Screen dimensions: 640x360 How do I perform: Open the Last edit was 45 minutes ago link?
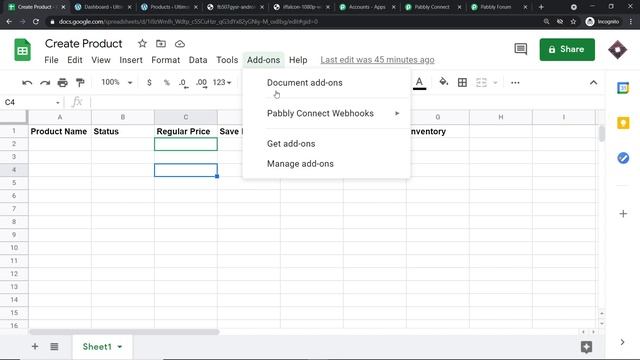click(x=377, y=60)
